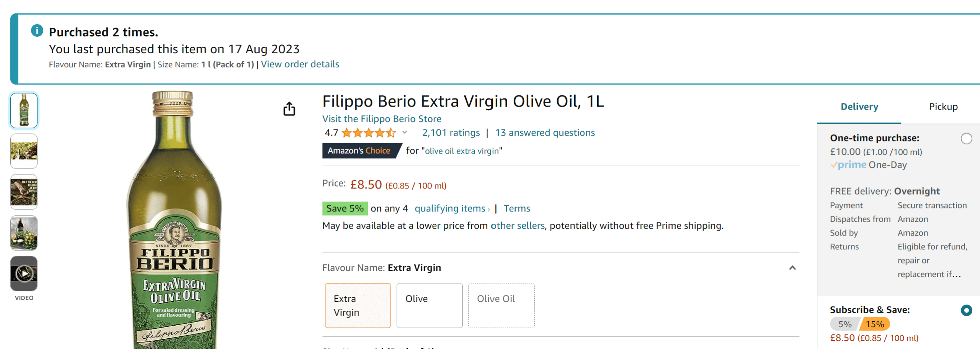Select the One-time purchase radio button
The image size is (980, 349).
coord(966,138)
